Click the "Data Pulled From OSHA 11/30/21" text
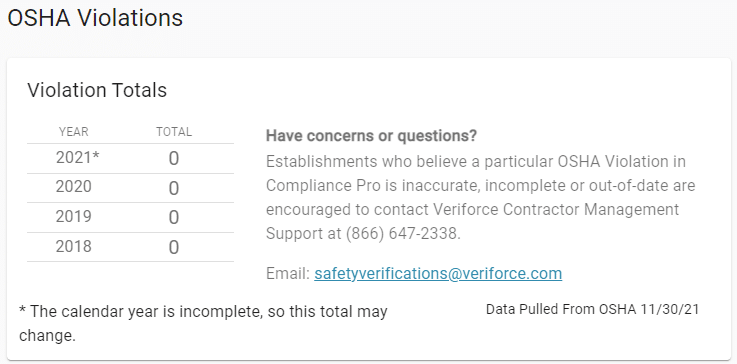 (592, 309)
